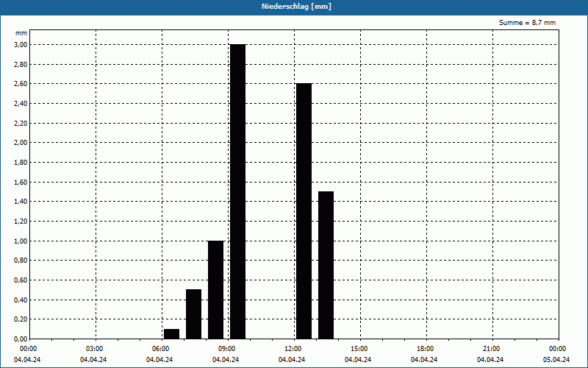This screenshot has width=588, height=368.
Task: Click the '0,60' y-axis label
Action: (x=21, y=280)
